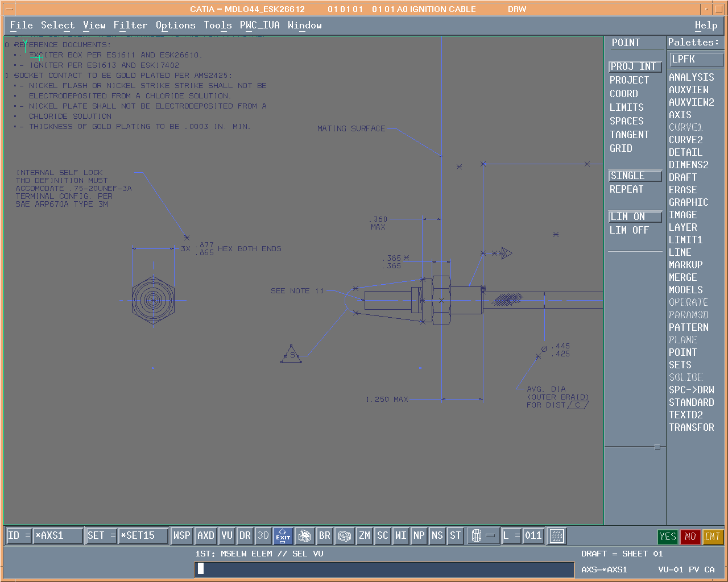Click the grid icon next to layer 011
This screenshot has width=728, height=582.
(x=557, y=536)
